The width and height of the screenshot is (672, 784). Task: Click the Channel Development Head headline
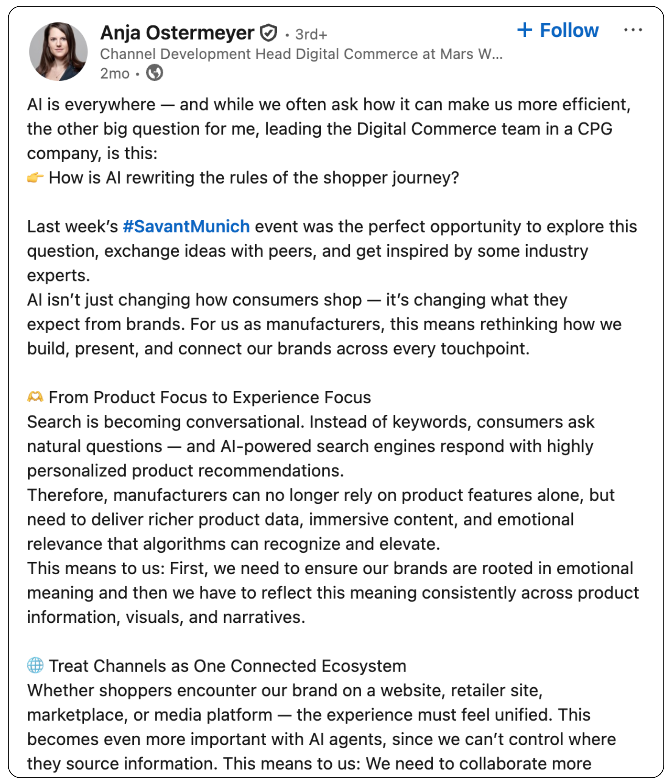(301, 54)
